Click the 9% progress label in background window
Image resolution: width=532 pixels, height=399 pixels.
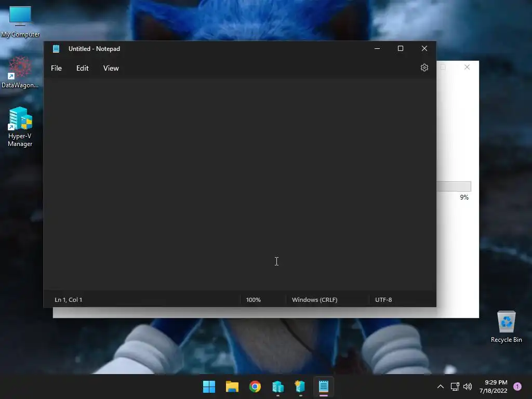[464, 197]
